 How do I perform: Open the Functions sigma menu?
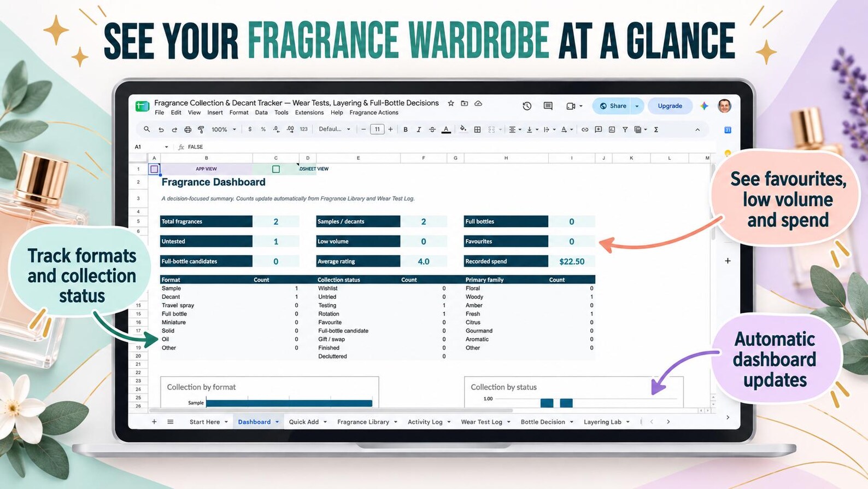click(x=656, y=130)
